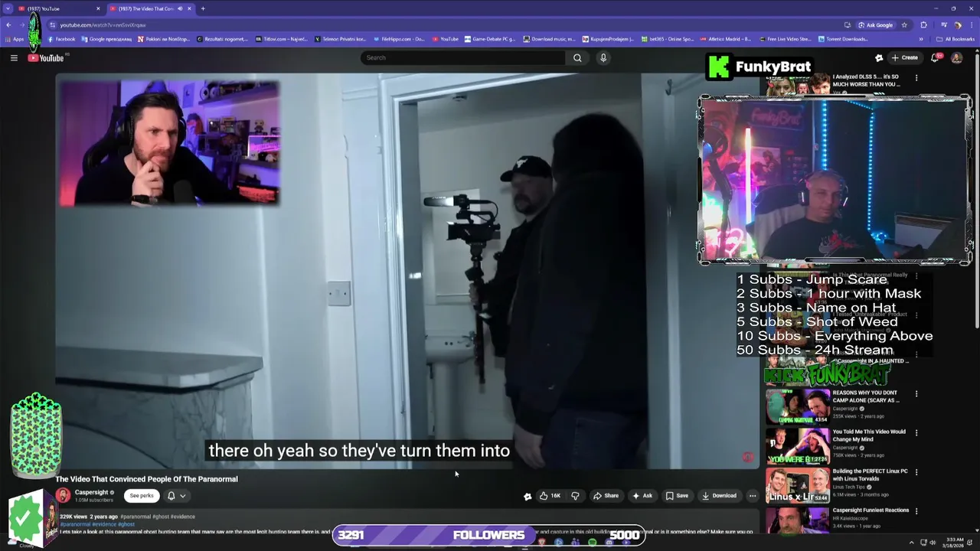Expand the bookmarks overflow chevron
Screen dimensions: 980x551
921,39
